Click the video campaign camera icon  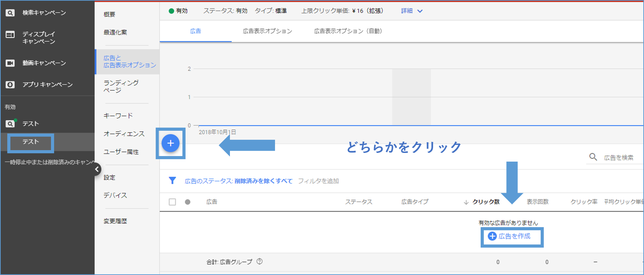tap(10, 63)
